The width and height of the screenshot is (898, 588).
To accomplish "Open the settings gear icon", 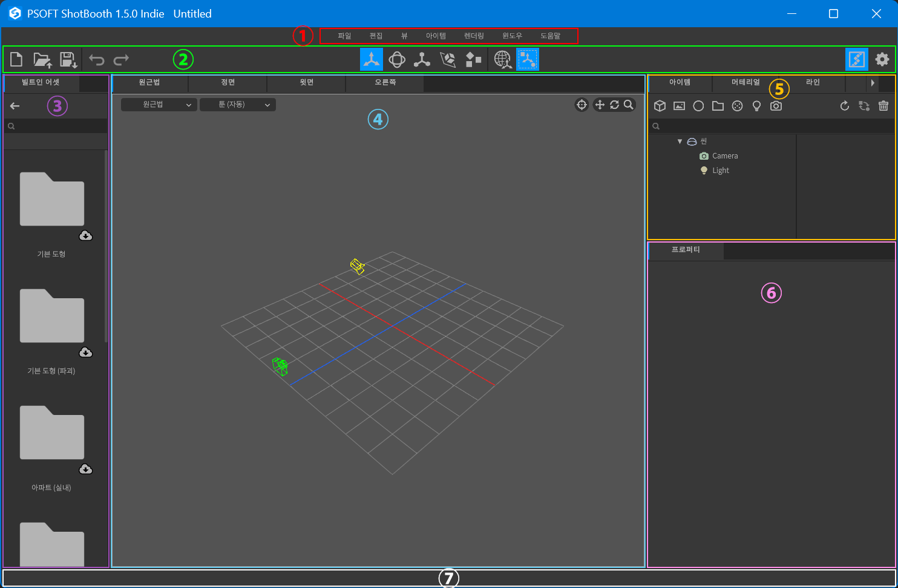I will click(882, 59).
